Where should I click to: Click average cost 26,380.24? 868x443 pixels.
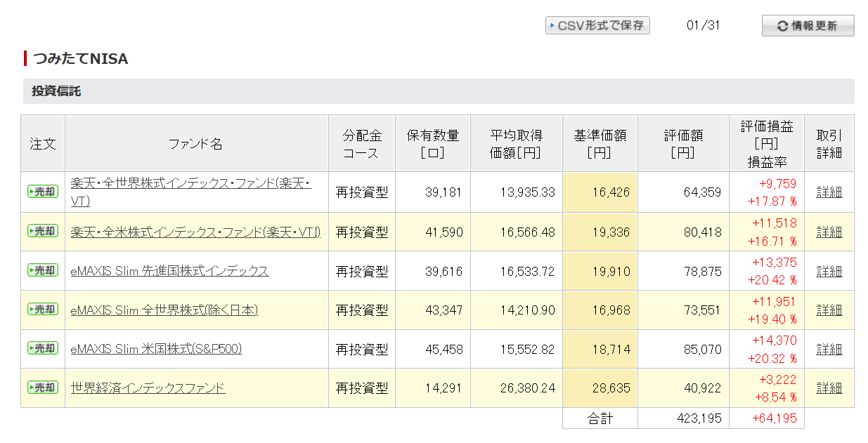(528, 388)
